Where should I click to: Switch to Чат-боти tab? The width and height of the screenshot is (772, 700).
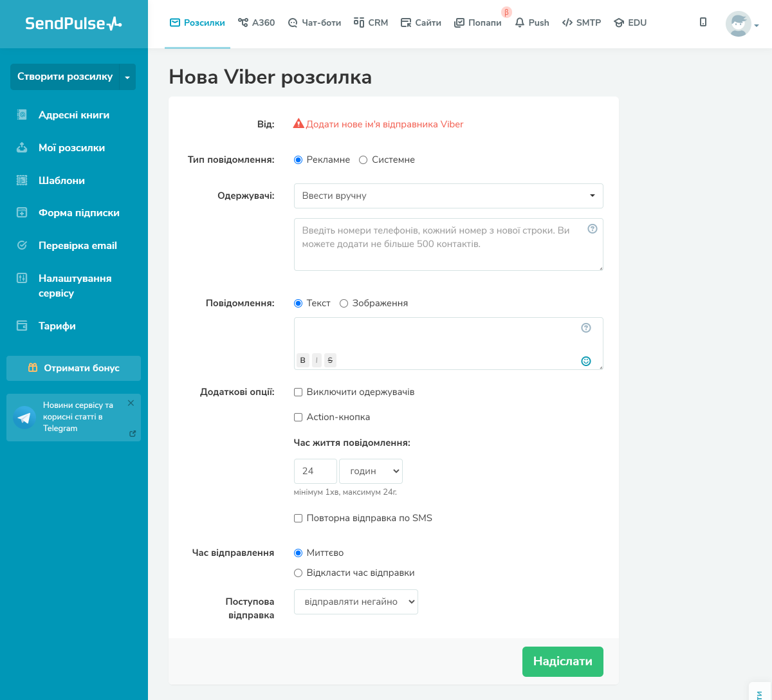click(315, 23)
